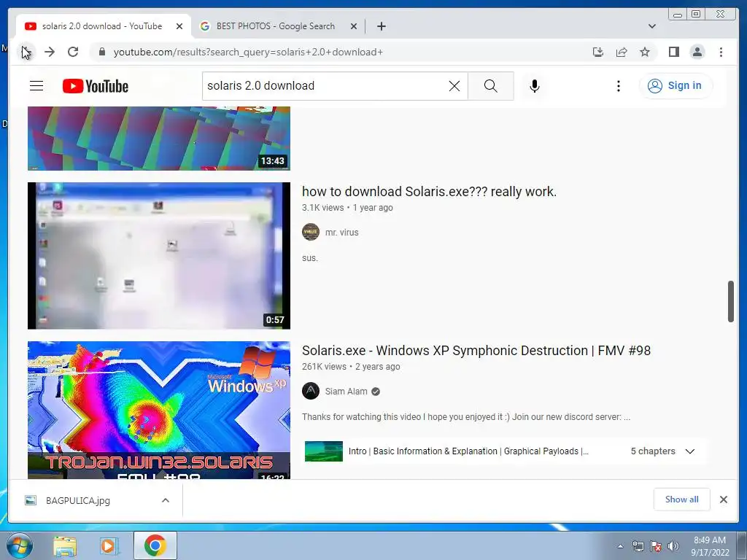Image resolution: width=747 pixels, height=560 pixels.
Task: Open Siam Alam channel avatar
Action: [x=311, y=392]
